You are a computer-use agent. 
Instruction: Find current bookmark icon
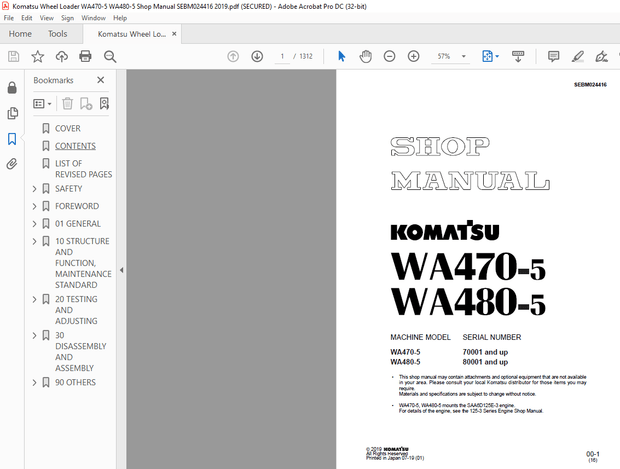pos(104,104)
